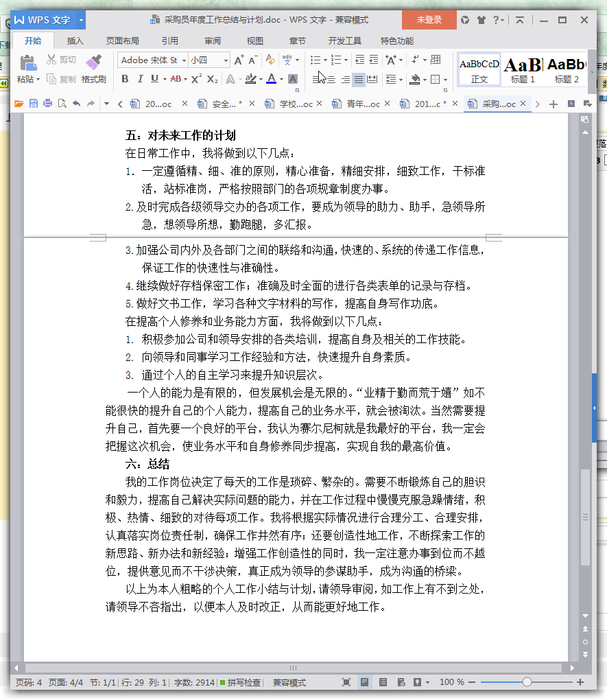The height and width of the screenshot is (700, 607).
Task: Open the 引用 ribbon tab
Action: [169, 41]
